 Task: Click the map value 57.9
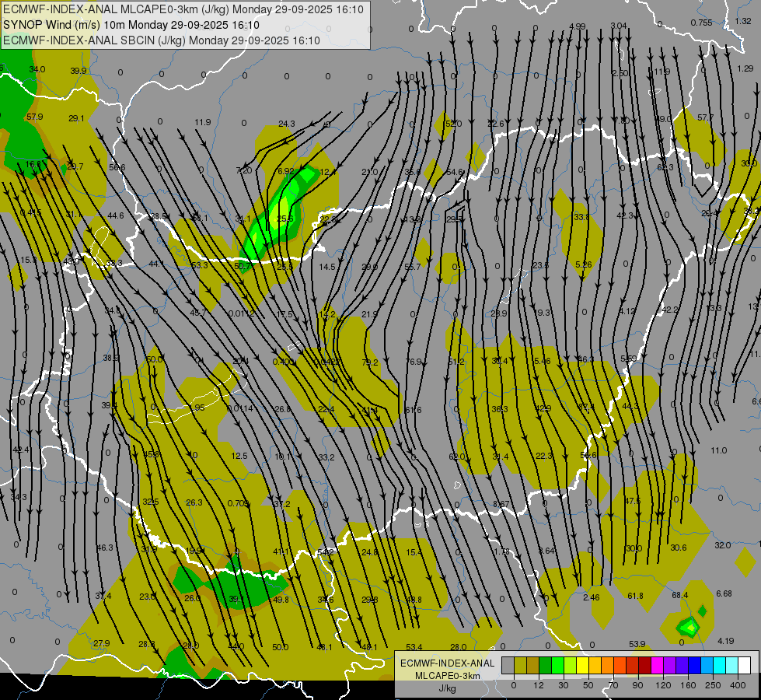[x=35, y=117]
